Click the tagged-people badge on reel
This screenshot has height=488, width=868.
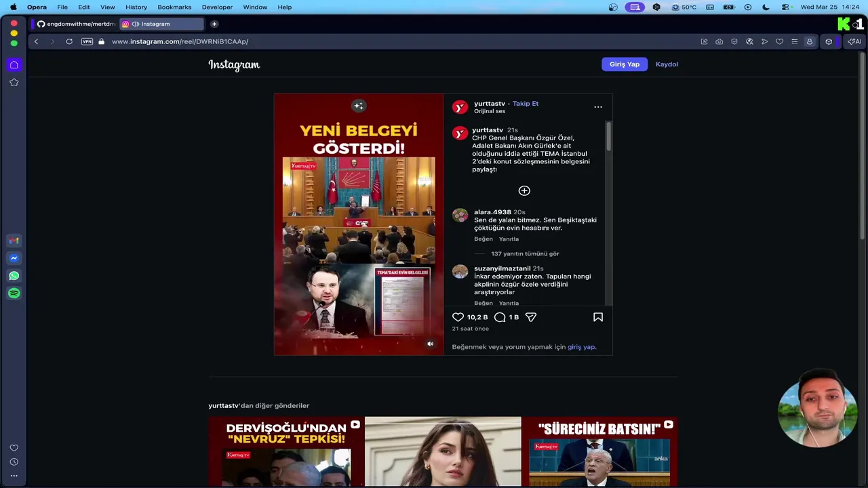click(x=359, y=106)
